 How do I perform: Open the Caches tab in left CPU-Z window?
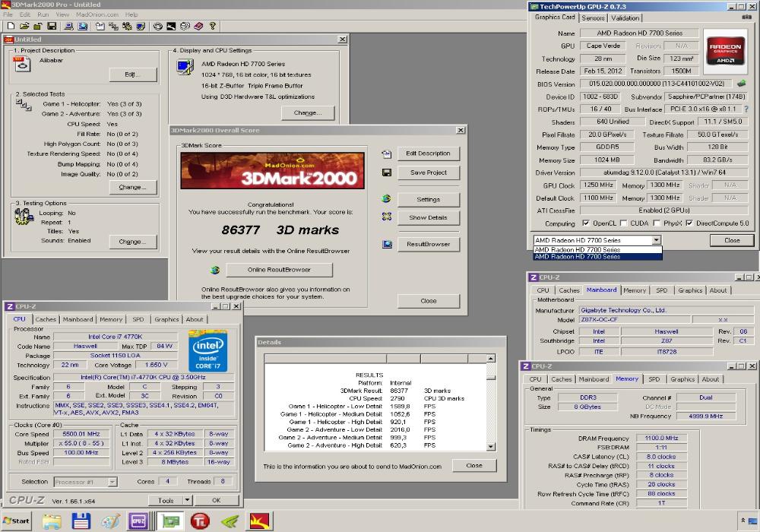click(x=46, y=319)
